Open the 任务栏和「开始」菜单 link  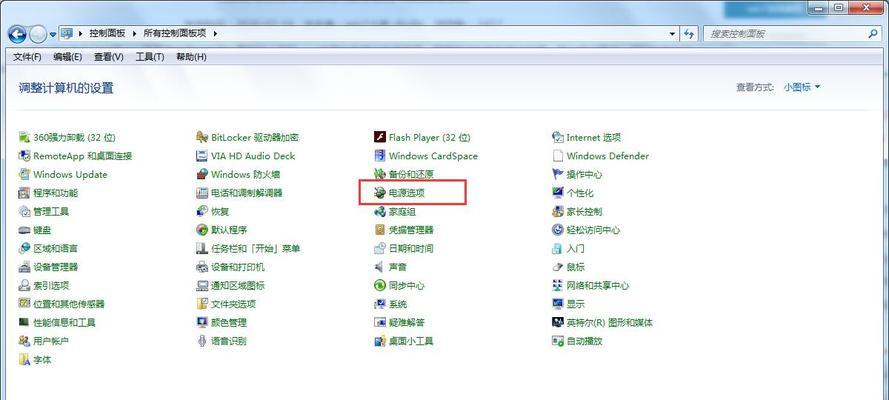pos(256,249)
